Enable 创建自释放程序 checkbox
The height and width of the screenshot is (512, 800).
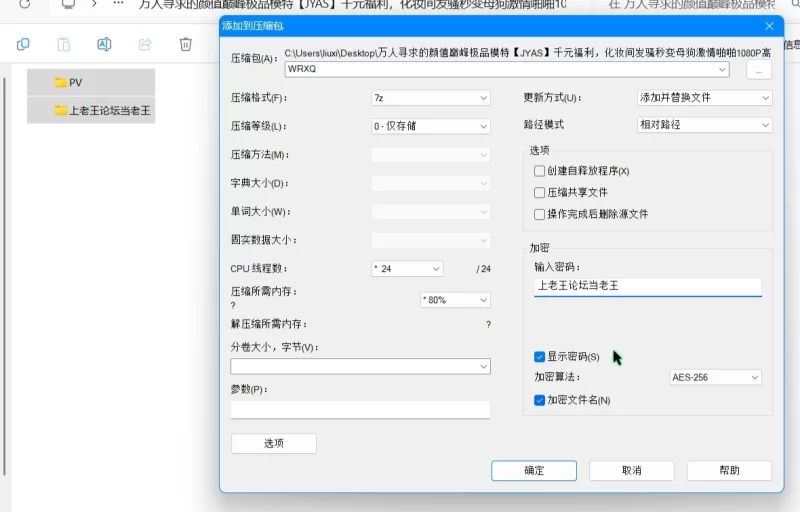tap(540, 171)
